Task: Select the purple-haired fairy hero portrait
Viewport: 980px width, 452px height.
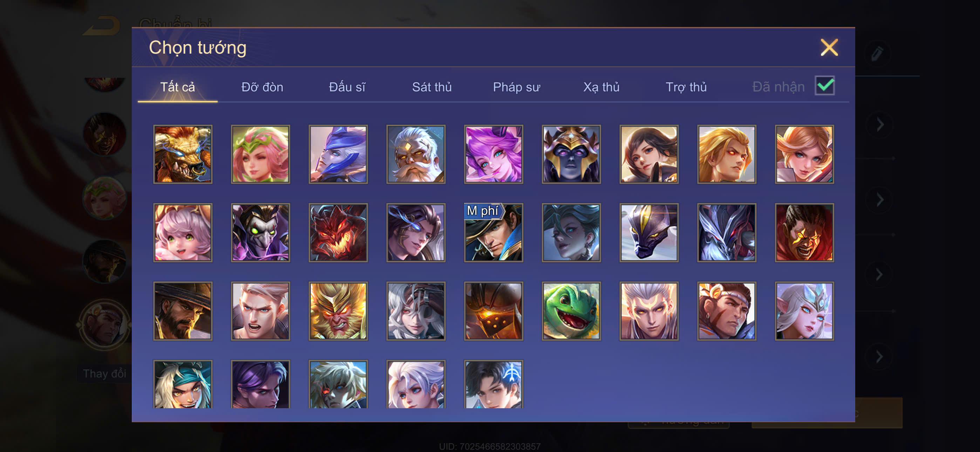Action: click(x=494, y=154)
